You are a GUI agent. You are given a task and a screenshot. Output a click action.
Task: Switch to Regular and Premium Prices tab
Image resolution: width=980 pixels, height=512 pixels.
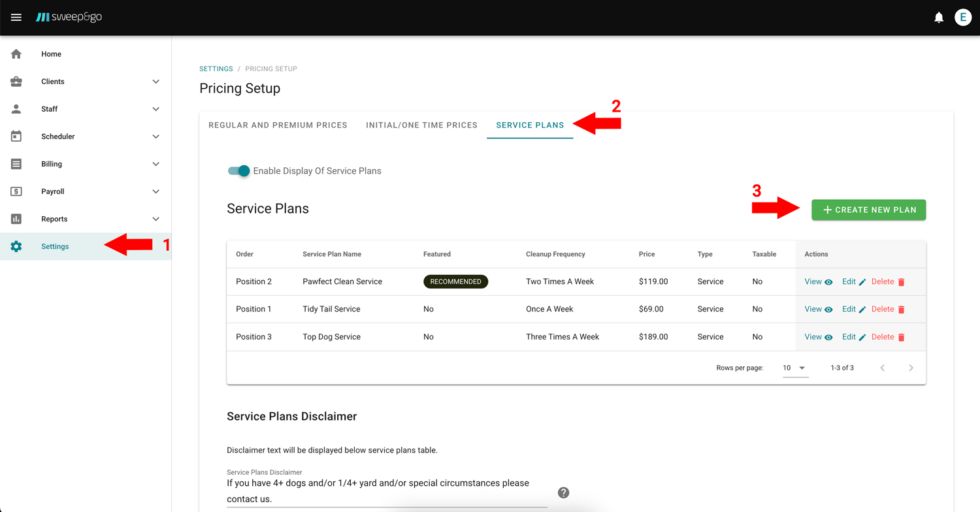(x=278, y=125)
